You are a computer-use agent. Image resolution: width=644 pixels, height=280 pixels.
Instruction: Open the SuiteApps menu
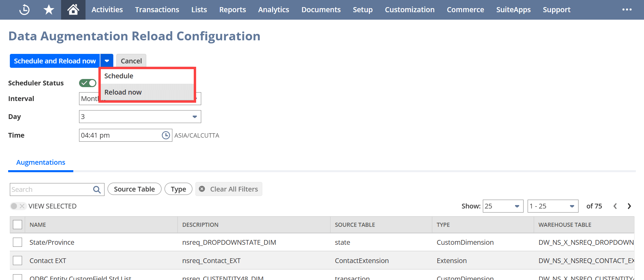(x=513, y=10)
